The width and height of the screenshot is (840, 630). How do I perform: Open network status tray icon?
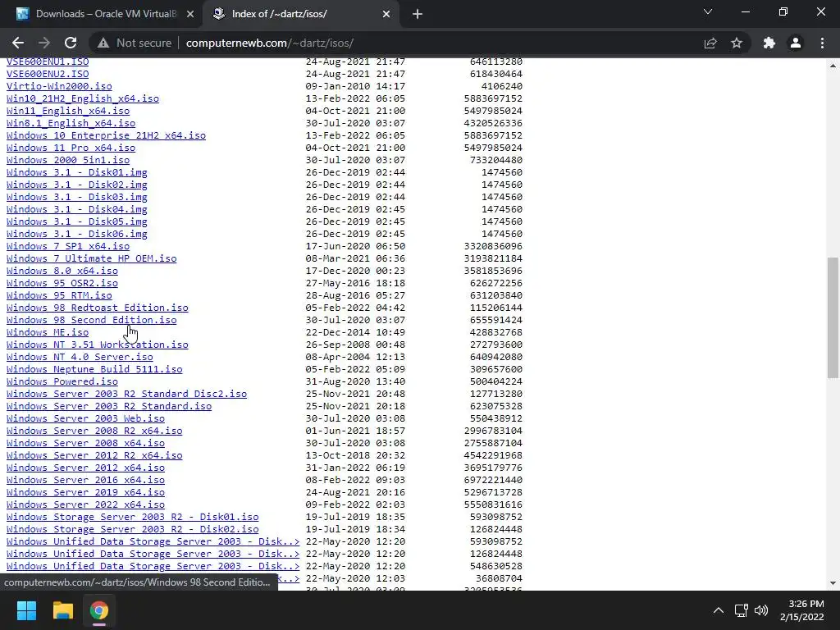(x=741, y=610)
